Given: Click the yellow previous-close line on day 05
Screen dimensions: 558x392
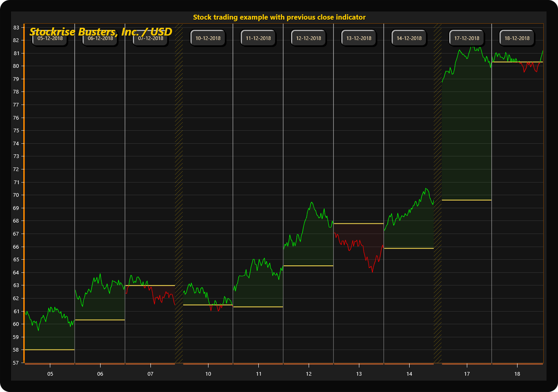Looking at the screenshot, I should pyautogui.click(x=50, y=350).
